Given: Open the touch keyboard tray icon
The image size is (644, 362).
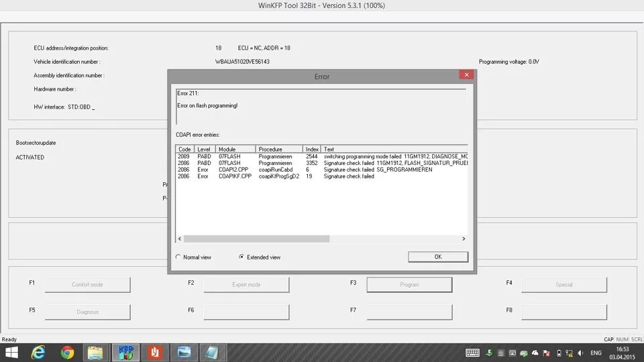Looking at the screenshot, I should [x=472, y=353].
